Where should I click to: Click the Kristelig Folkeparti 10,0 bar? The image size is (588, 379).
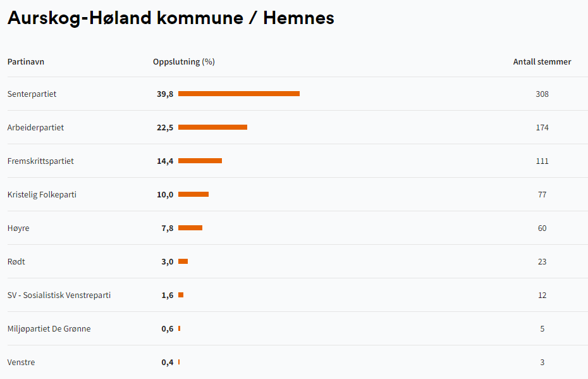pyautogui.click(x=193, y=194)
